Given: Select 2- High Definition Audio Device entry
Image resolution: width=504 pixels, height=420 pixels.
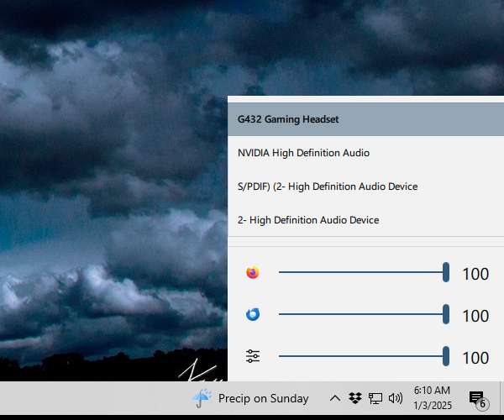Looking at the screenshot, I should (x=365, y=220).
